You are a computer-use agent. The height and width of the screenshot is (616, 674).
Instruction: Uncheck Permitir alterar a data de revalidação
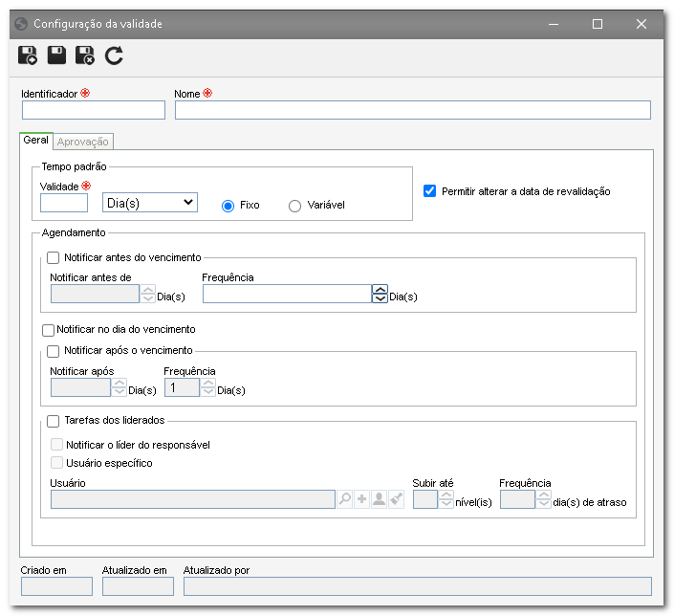(429, 191)
